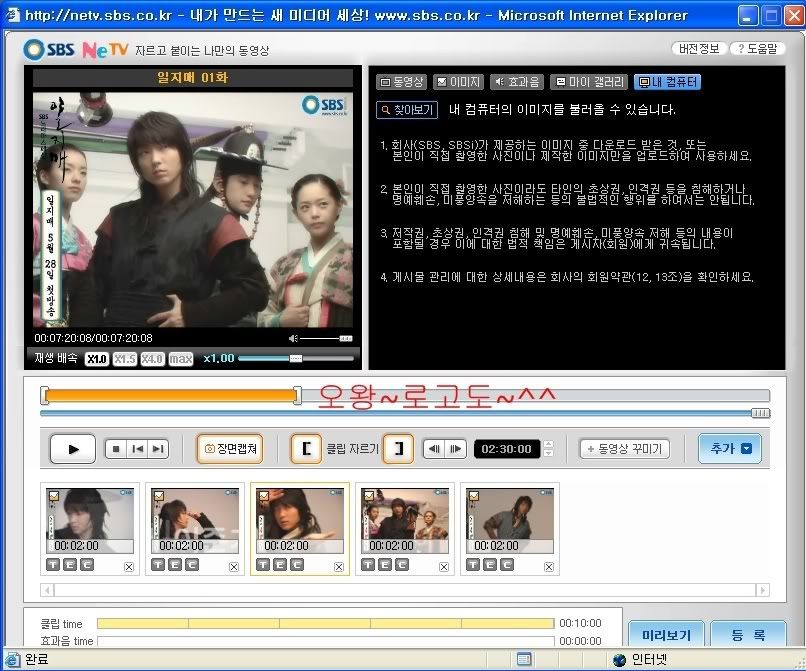Jump to the clip start with the previous icon

[137, 449]
